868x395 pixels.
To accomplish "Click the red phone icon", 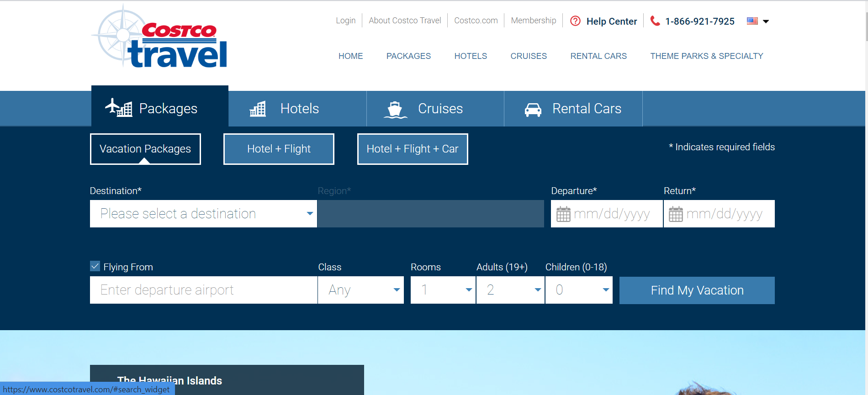I will pyautogui.click(x=655, y=21).
